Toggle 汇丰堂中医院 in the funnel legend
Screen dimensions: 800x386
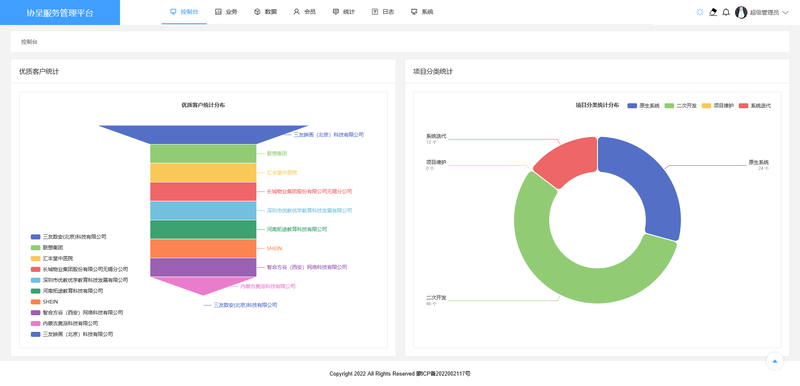click(51, 258)
